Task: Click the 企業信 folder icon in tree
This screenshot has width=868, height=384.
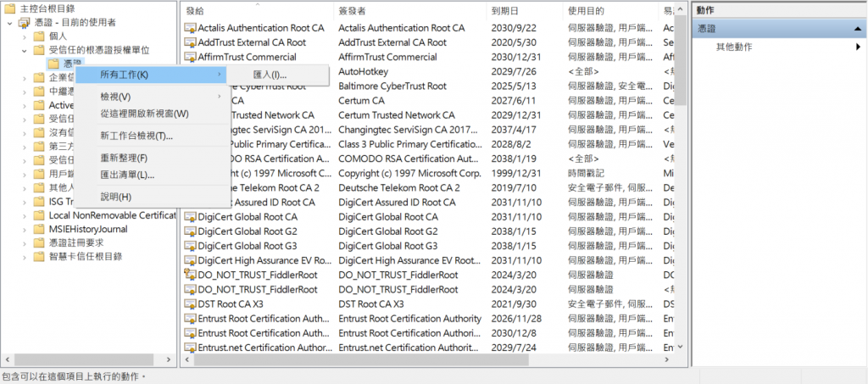Action: 38,77
